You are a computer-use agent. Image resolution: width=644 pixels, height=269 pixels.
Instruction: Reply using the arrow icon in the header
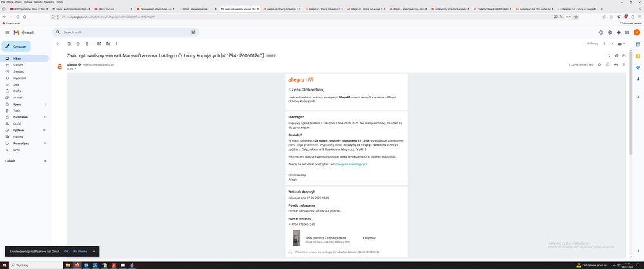coord(616,64)
